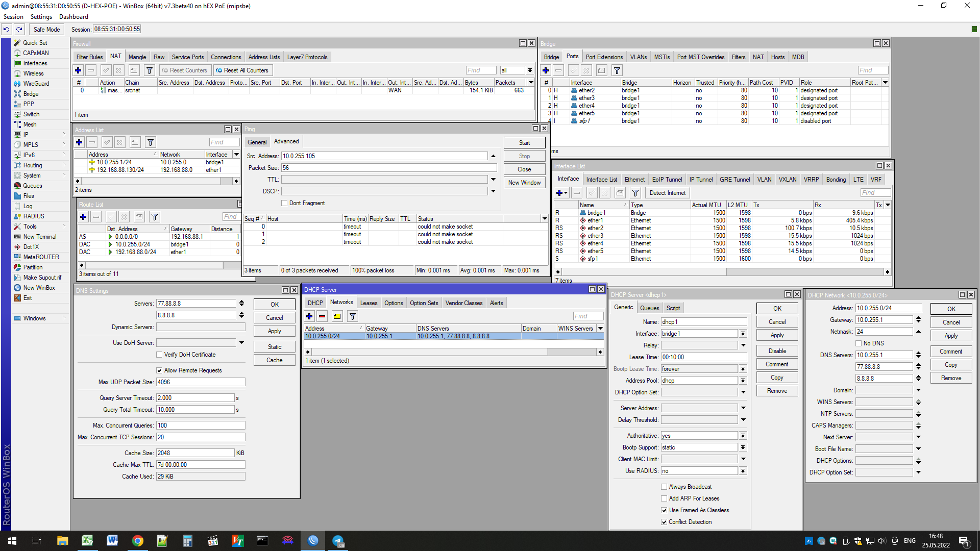The image size is (980, 551).
Task: Toggle Dont Fragment in Ping
Action: point(284,203)
